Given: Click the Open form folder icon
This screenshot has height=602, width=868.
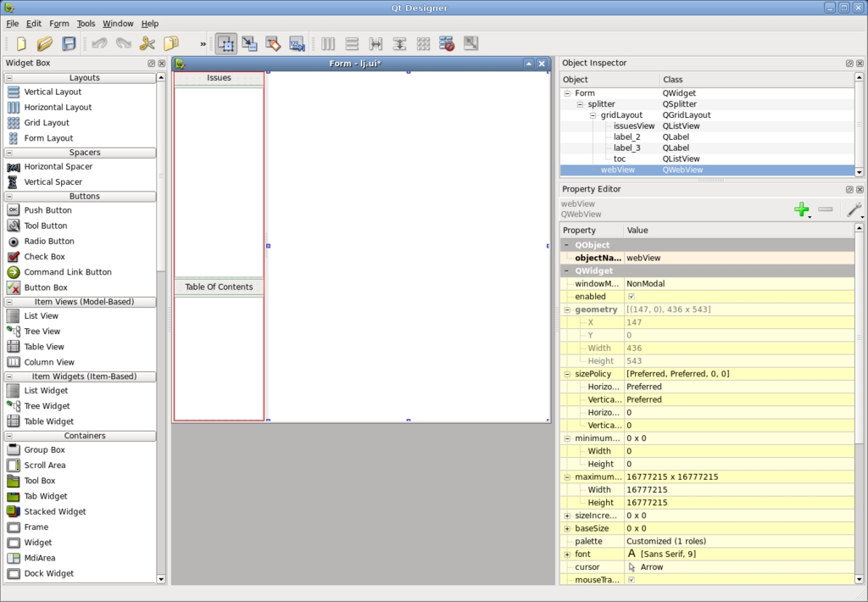Looking at the screenshot, I should [x=45, y=43].
